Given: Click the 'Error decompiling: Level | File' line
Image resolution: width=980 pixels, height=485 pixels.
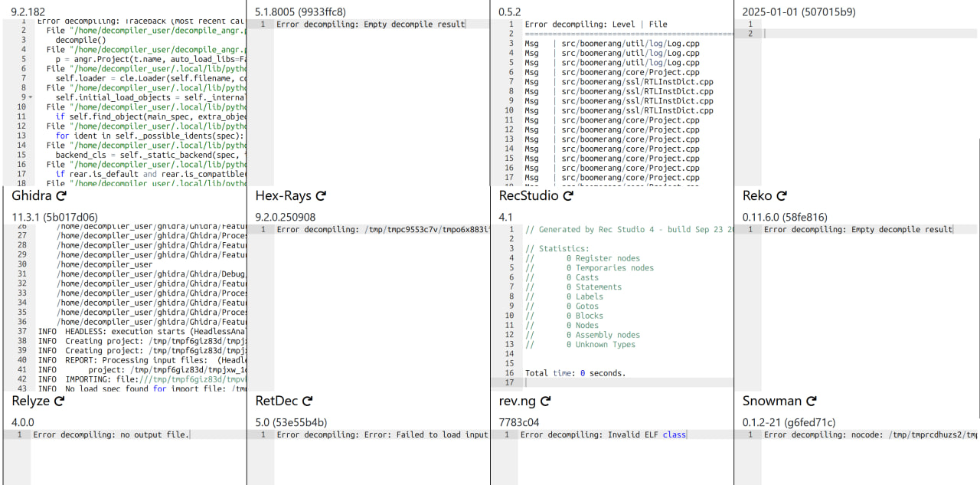Looking at the screenshot, I should coord(596,25).
